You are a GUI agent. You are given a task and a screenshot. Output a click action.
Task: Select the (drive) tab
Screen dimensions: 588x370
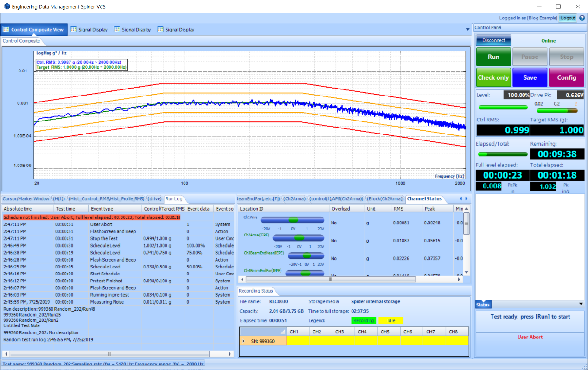(x=154, y=198)
